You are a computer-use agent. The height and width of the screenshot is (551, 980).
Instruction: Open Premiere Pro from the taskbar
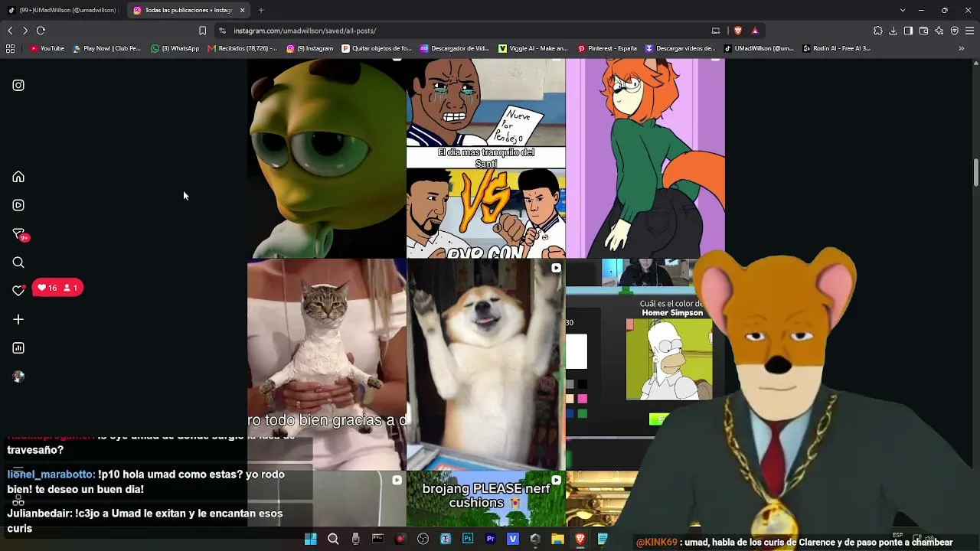491,539
